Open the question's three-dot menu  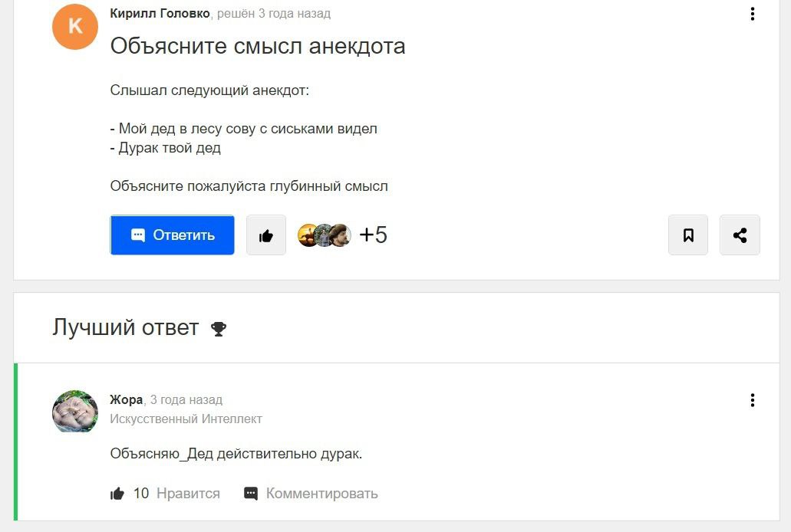coord(752,14)
